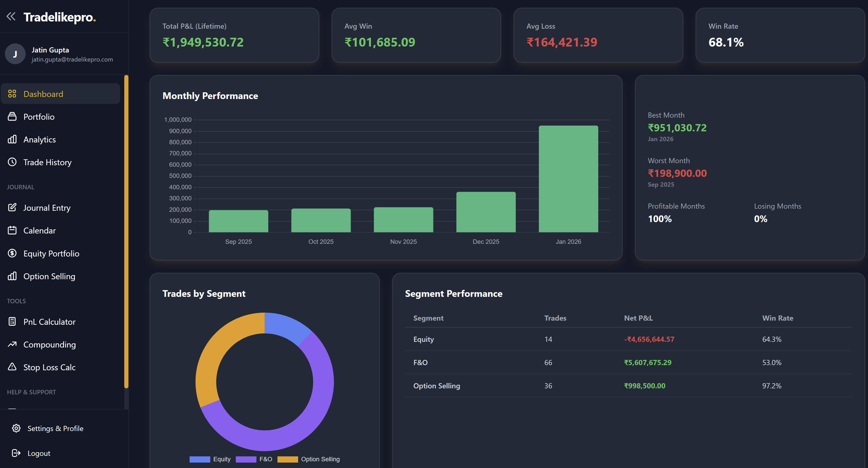Collapse the sidebar with the double-chevron

[11, 16]
